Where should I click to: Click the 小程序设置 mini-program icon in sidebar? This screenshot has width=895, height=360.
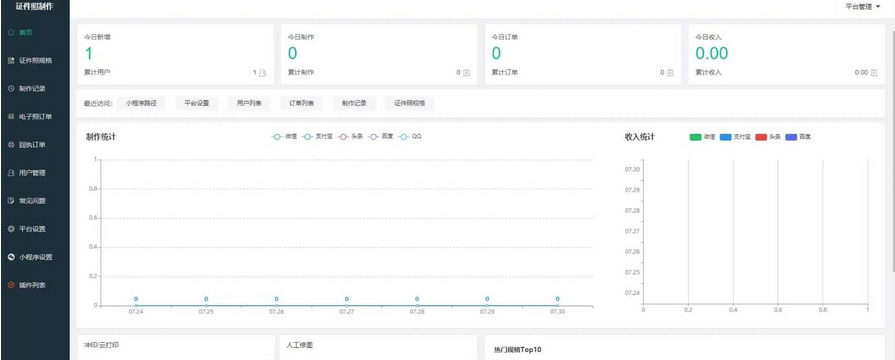11,257
